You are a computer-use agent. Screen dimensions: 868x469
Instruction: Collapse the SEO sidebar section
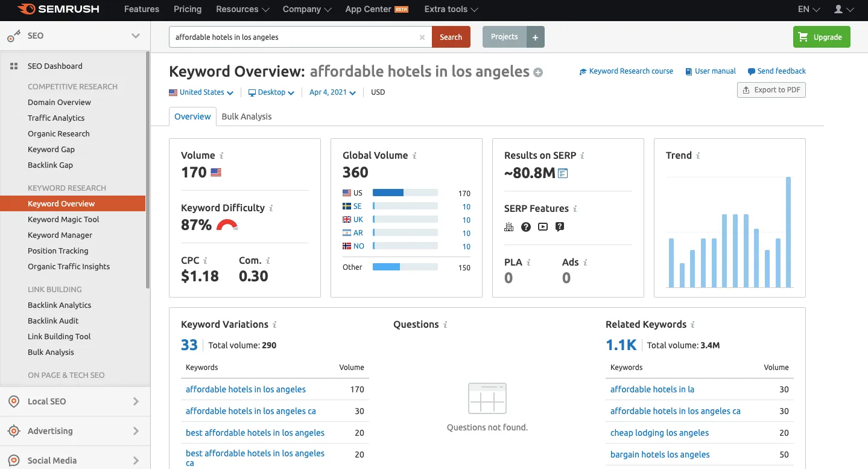tap(135, 36)
